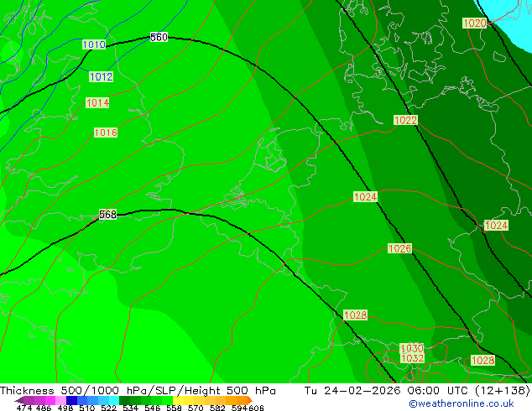Screen dimensions: 532x411
Task: Select the 1010 pressure isobar label
Action: [94, 45]
